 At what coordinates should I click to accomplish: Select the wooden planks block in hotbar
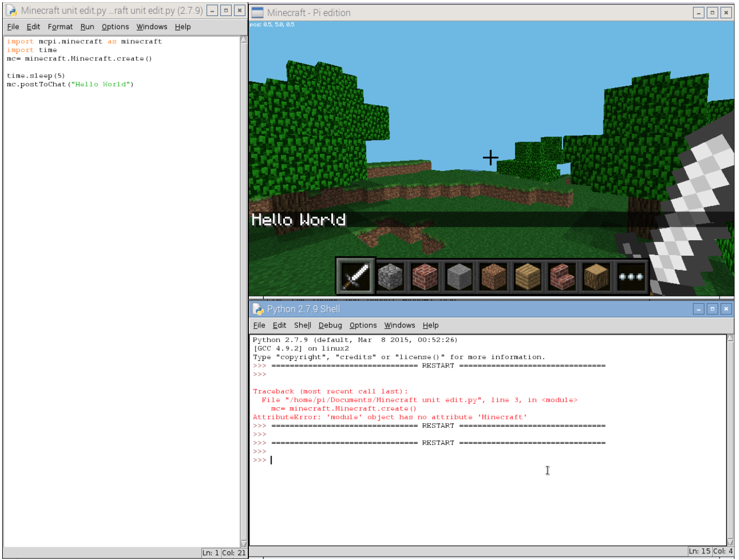tap(528, 276)
